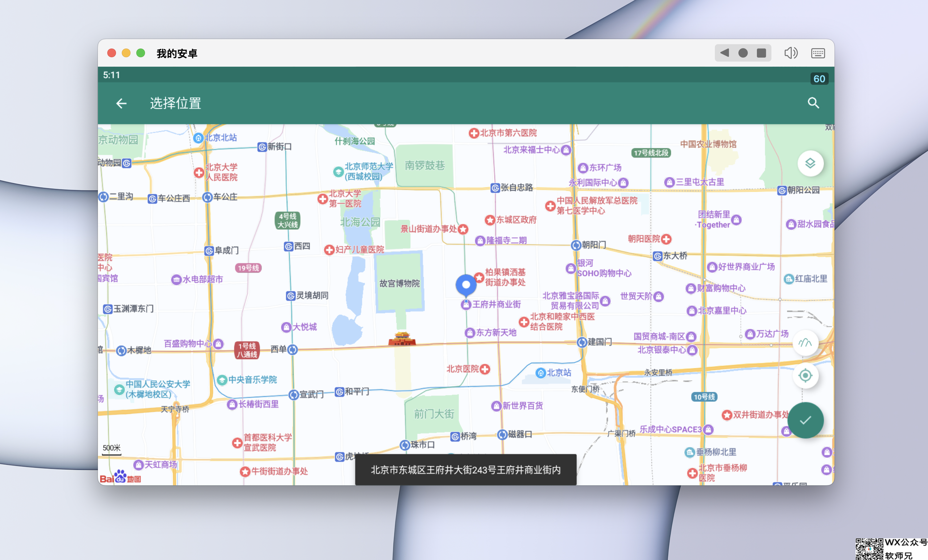Tap 北京医院 hospital marker
The image size is (928, 560).
pyautogui.click(x=485, y=369)
